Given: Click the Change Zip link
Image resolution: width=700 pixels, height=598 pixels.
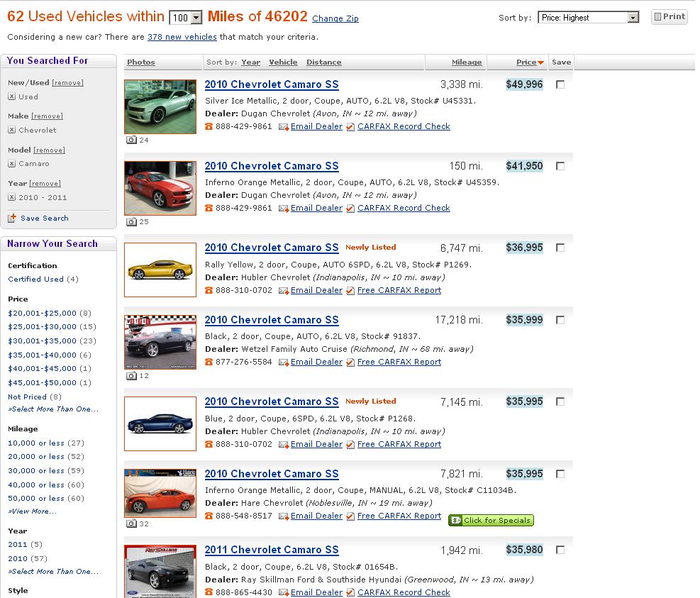Looking at the screenshot, I should pyautogui.click(x=335, y=18).
